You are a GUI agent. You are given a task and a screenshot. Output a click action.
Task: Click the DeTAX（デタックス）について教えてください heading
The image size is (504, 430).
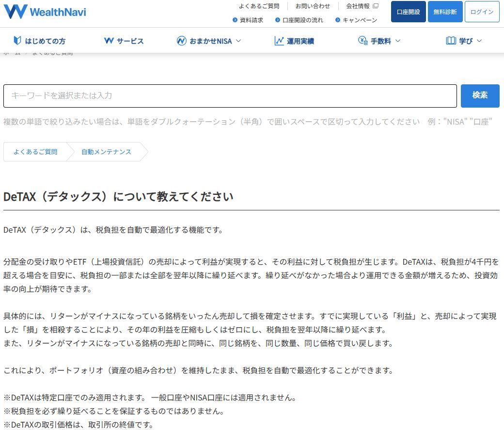118,196
